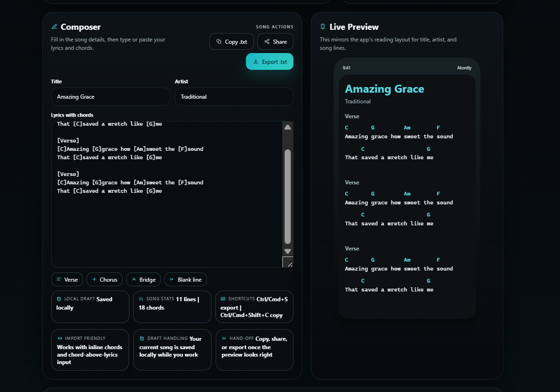The height and width of the screenshot is (392, 560).
Task: Insert a Chorus section
Action: (105, 279)
